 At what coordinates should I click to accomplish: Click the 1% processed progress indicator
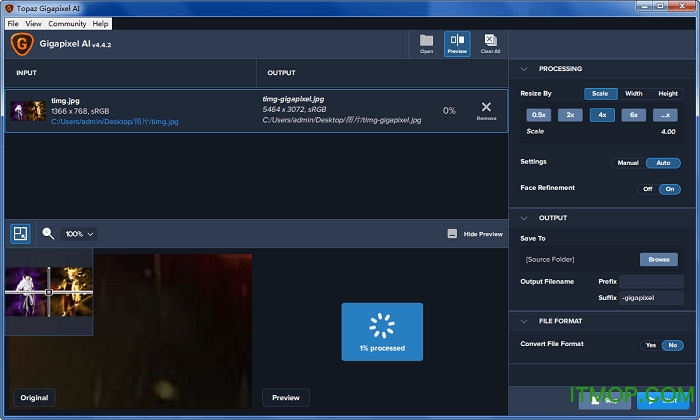pyautogui.click(x=382, y=332)
